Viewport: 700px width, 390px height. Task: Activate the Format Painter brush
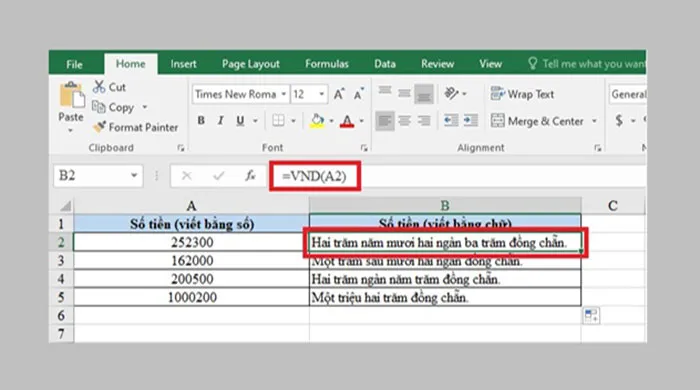pyautogui.click(x=136, y=127)
